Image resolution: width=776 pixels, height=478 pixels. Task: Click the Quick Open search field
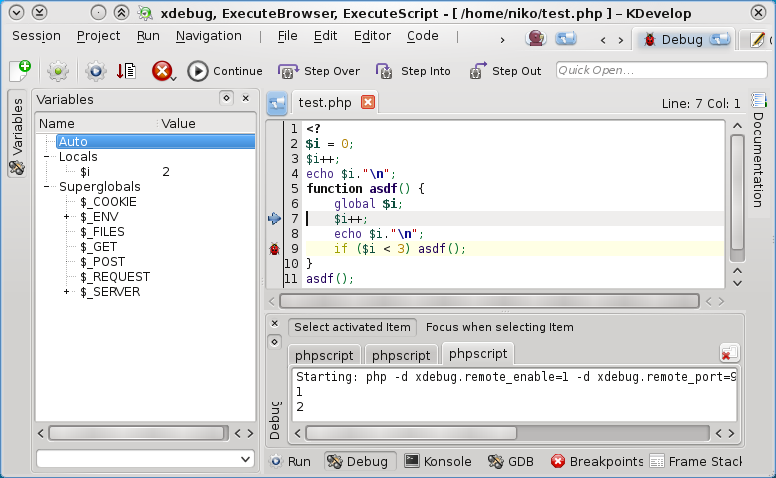(x=661, y=70)
